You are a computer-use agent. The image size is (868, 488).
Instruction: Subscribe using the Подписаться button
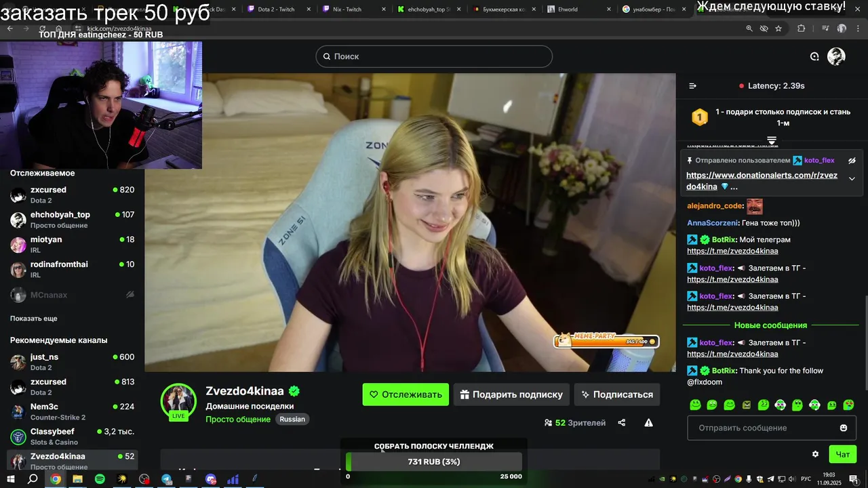[x=617, y=394]
